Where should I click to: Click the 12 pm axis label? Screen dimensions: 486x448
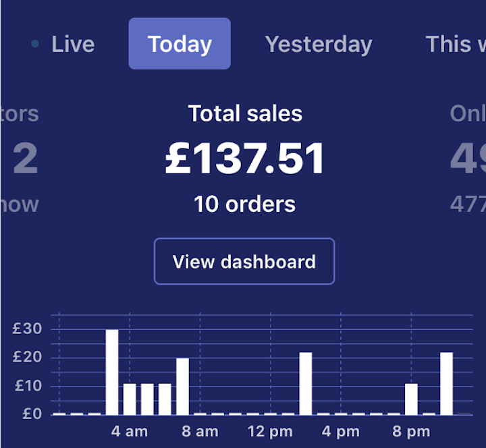270,432
